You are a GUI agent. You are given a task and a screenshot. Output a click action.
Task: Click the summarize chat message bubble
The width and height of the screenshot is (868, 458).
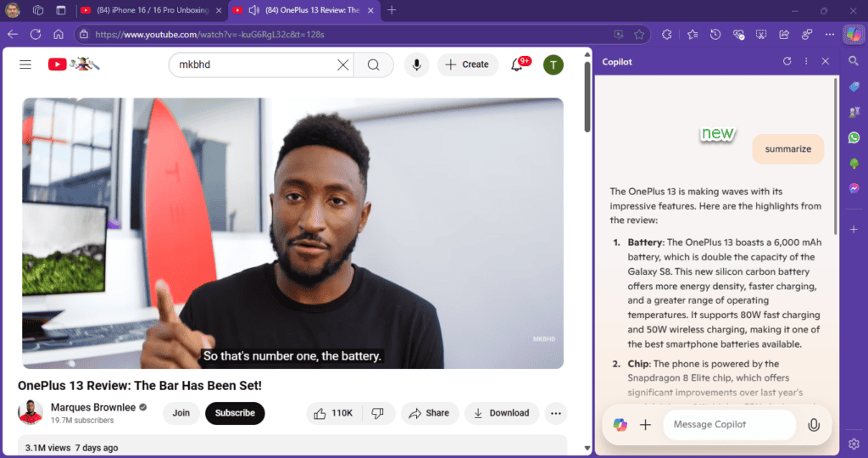pyautogui.click(x=787, y=149)
